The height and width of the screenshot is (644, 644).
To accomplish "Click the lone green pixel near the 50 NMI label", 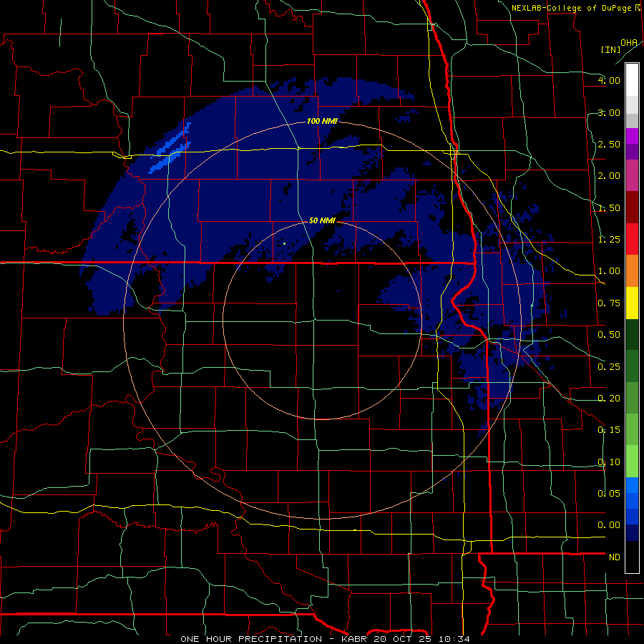I will tap(284, 243).
